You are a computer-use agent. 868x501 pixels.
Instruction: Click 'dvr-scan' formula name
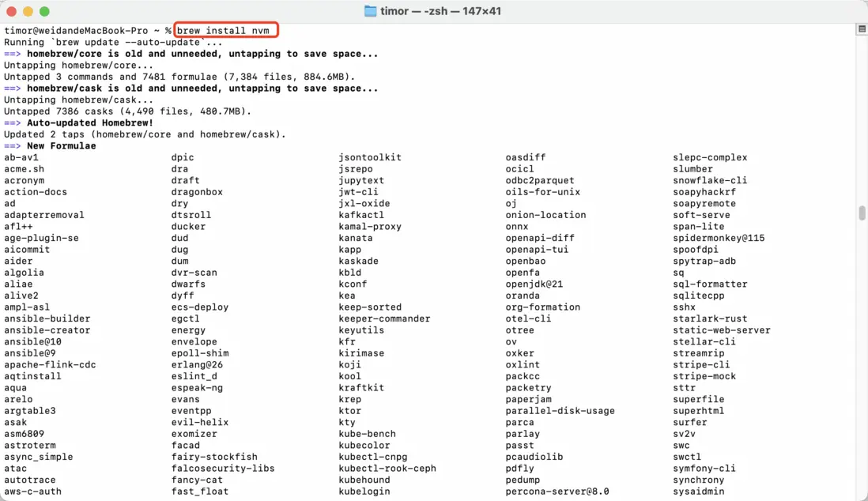(194, 273)
